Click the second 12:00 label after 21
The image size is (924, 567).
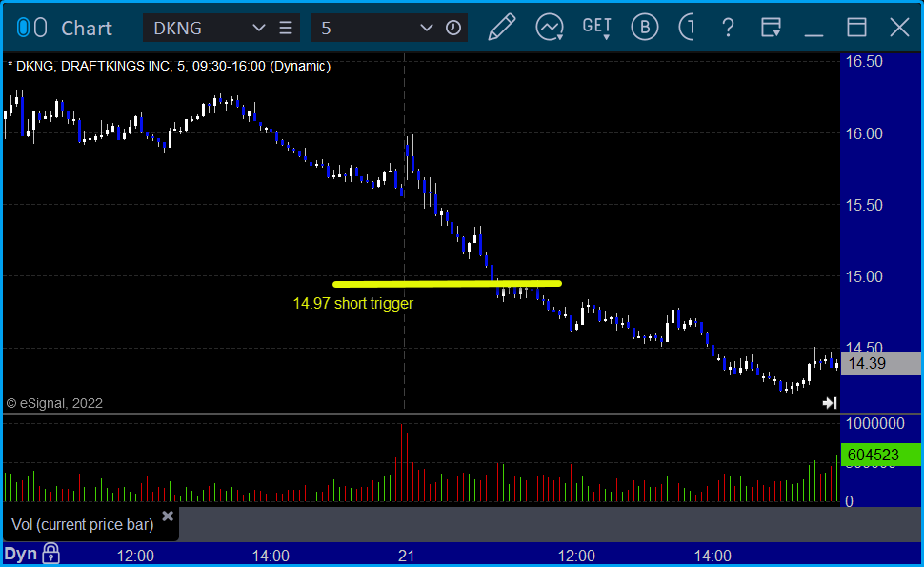pyautogui.click(x=576, y=556)
